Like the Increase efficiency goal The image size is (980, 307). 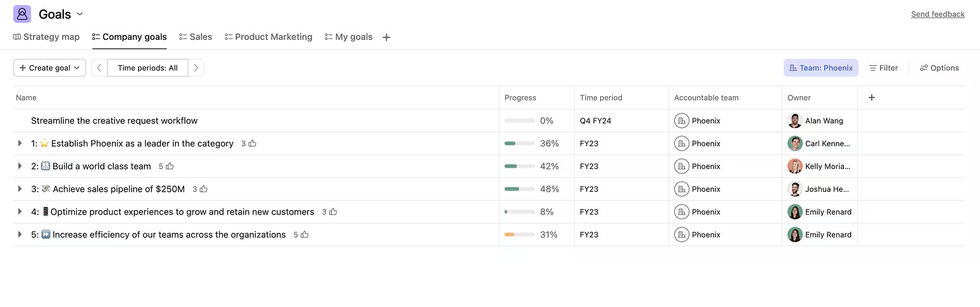(x=305, y=235)
